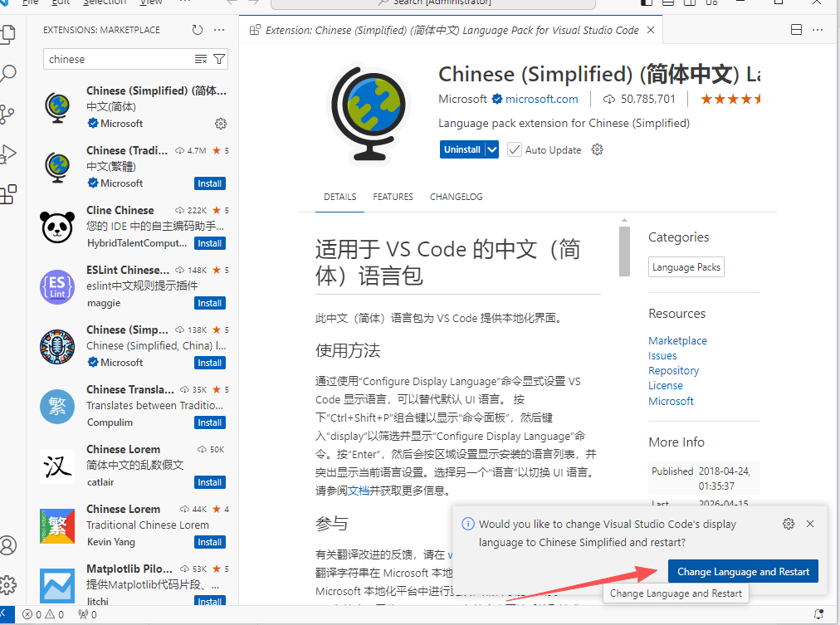840x625 pixels.
Task: Install the Chinese Translation by Compulim
Action: click(209, 422)
